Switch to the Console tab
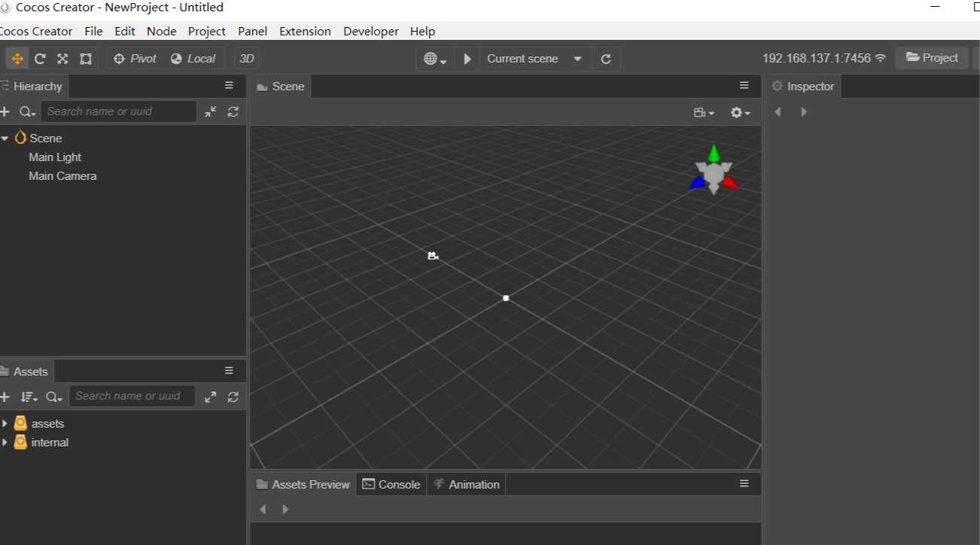 tap(391, 484)
